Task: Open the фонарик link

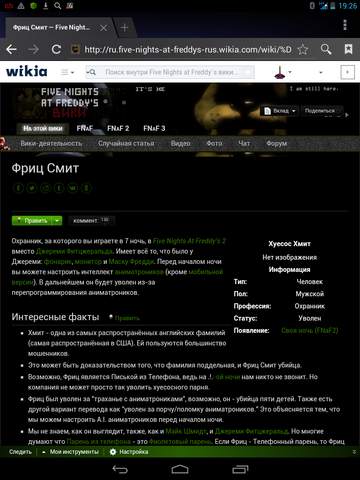Action: coord(58,262)
